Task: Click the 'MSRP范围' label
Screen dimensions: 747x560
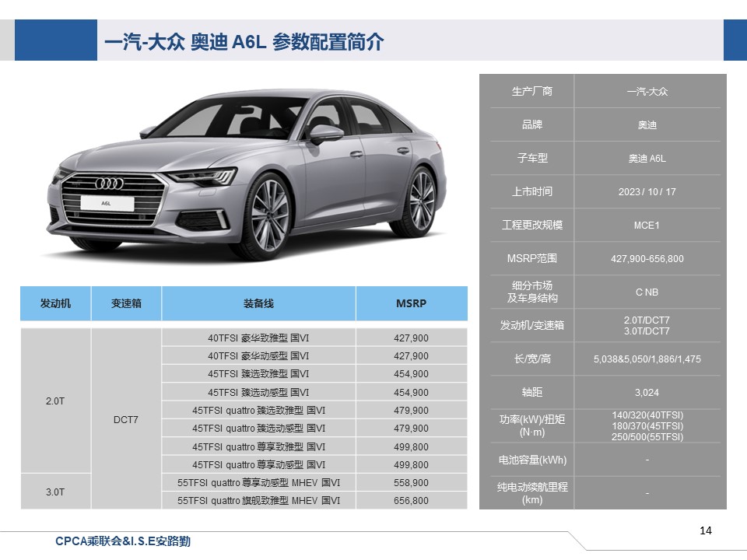Action: coord(532,258)
